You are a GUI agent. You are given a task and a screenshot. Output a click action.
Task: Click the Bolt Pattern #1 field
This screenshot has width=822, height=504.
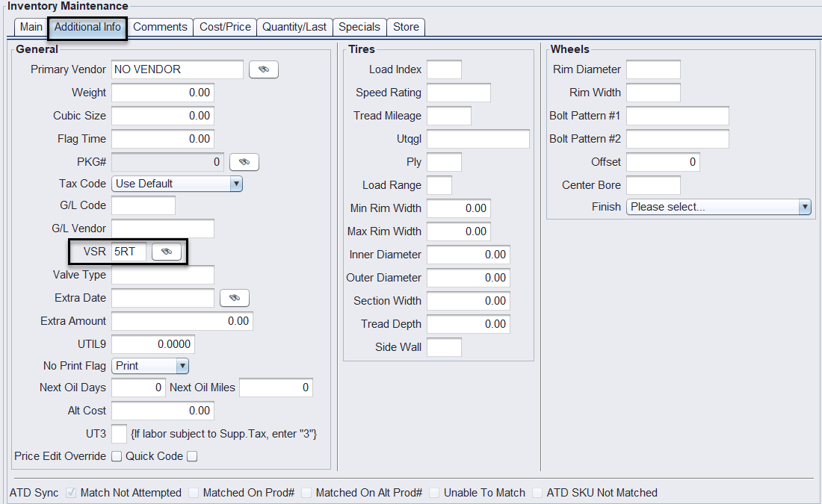coord(677,116)
